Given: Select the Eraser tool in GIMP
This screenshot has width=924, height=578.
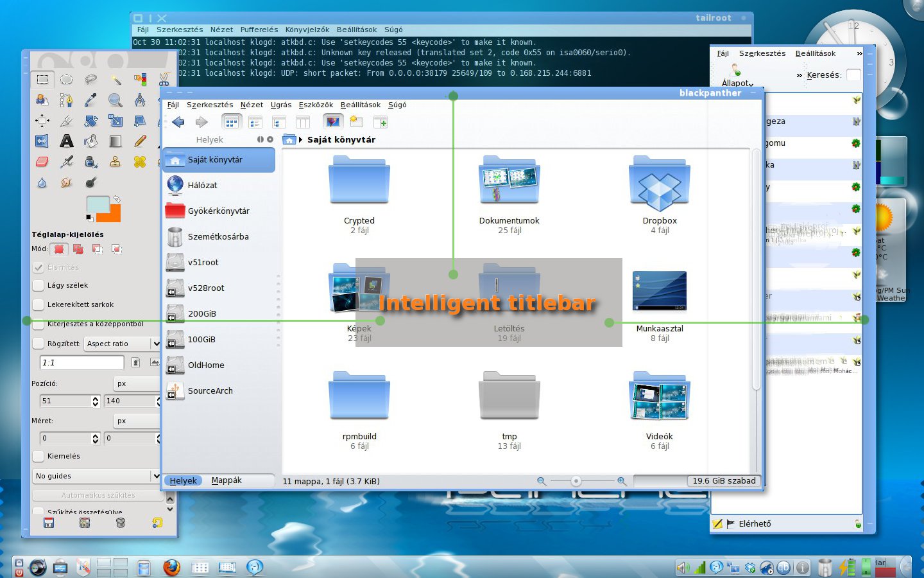Looking at the screenshot, I should (x=42, y=162).
